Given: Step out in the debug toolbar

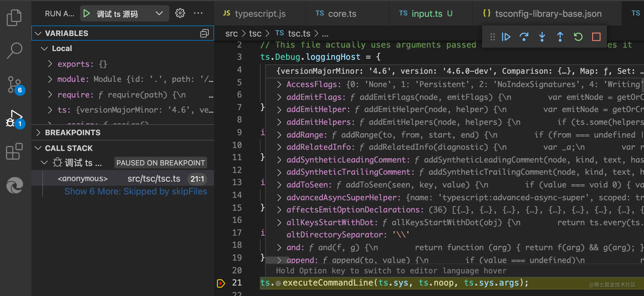Looking at the screenshot, I should 560,37.
